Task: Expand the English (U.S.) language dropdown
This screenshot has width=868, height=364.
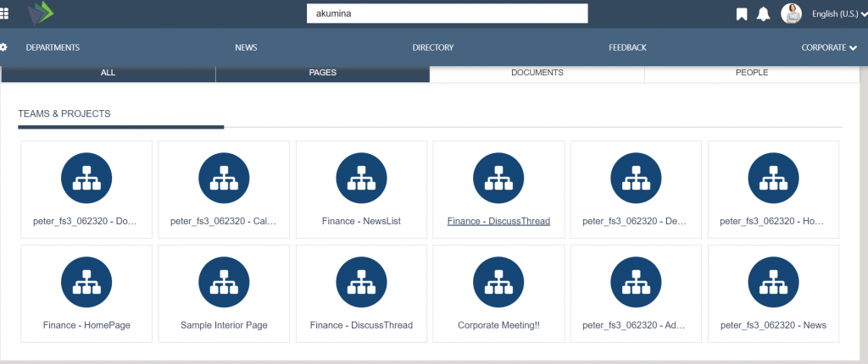Action: click(x=839, y=14)
